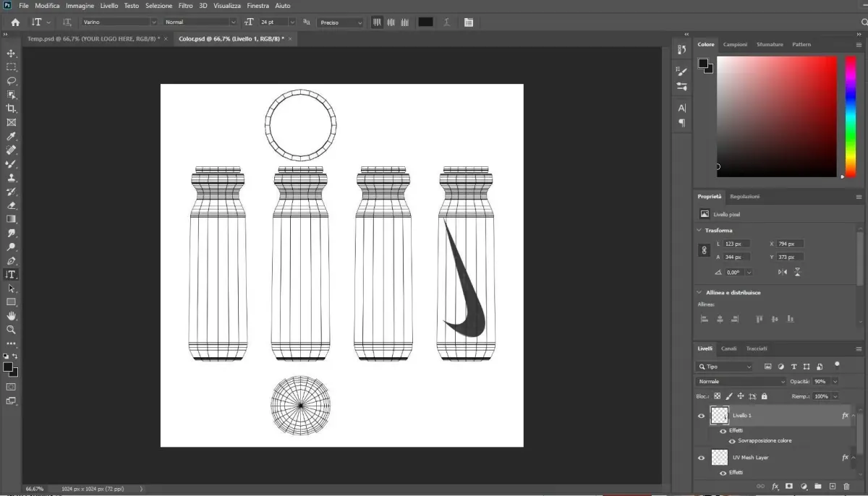Click the text color swatch in options bar
Viewport: 868px width, 496px height.
(425, 22)
